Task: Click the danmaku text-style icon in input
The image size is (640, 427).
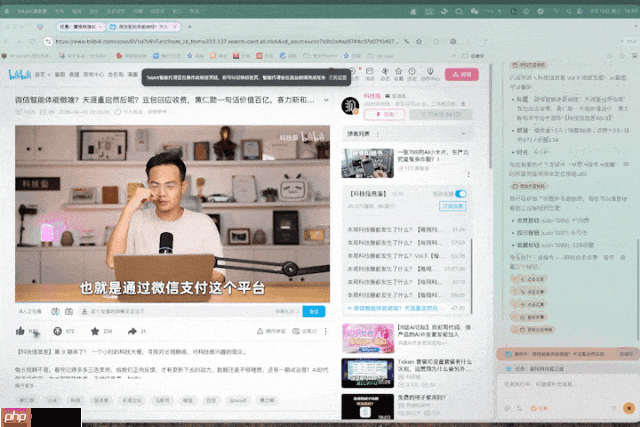Action: (84, 311)
